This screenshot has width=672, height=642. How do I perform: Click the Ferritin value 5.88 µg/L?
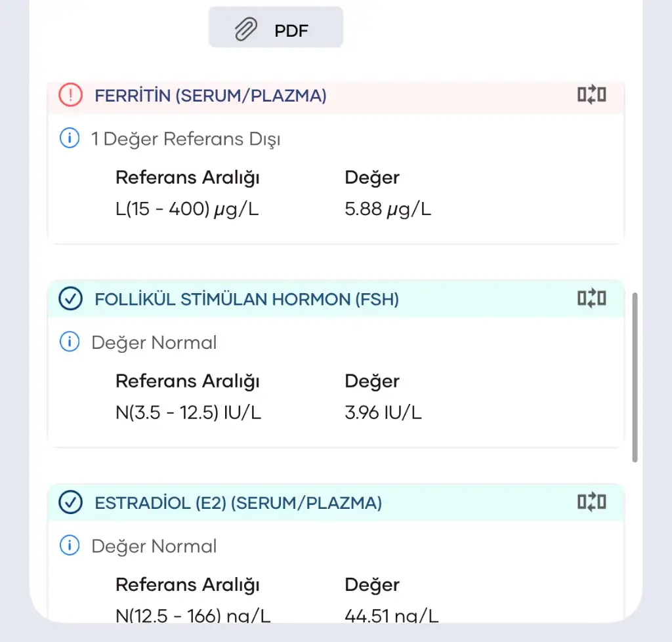(x=388, y=209)
